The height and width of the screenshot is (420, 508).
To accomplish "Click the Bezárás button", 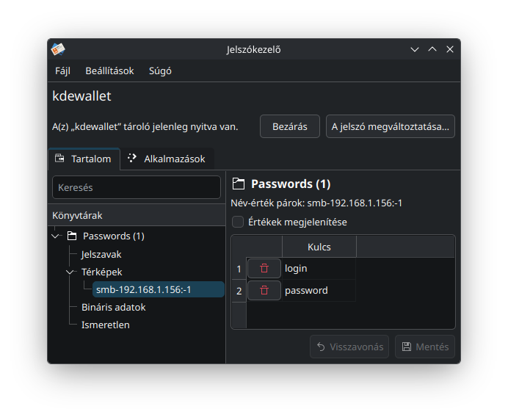I will 290,126.
